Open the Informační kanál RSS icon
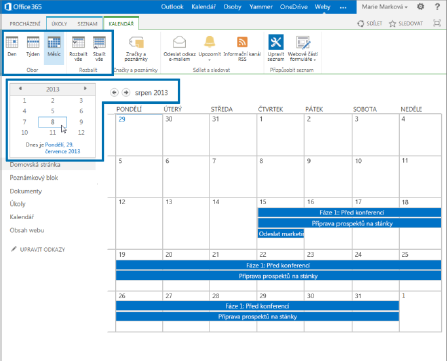Image resolution: width=447 pixels, height=362 pixels. pyautogui.click(x=242, y=42)
